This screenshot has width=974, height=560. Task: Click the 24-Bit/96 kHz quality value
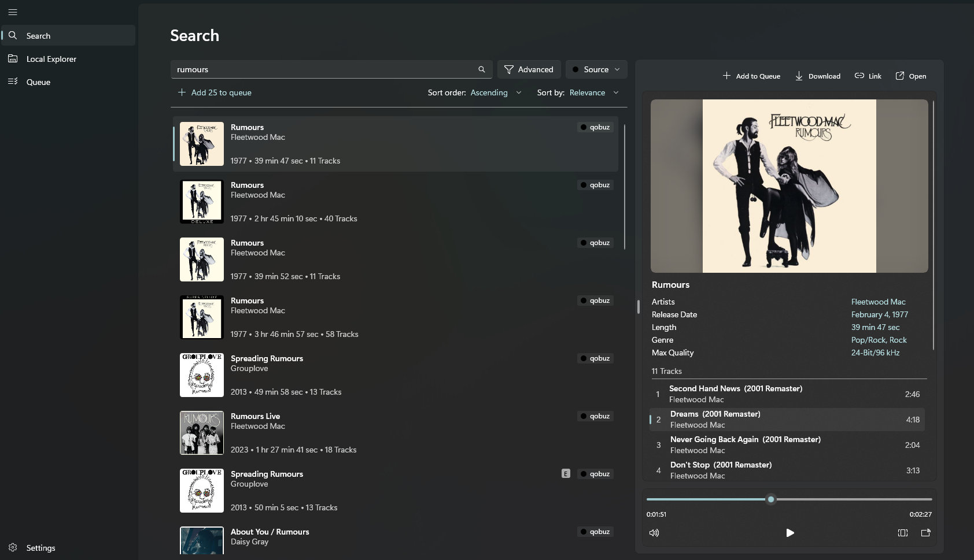(x=875, y=353)
